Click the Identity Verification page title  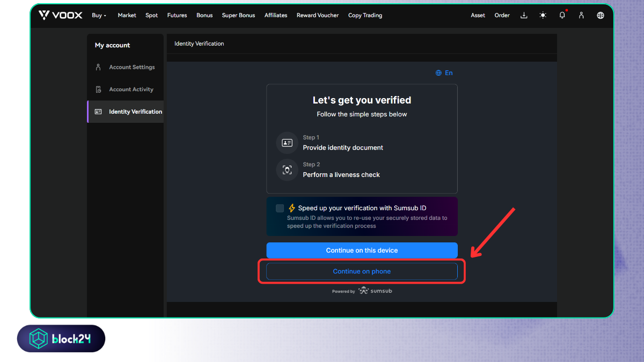199,43
